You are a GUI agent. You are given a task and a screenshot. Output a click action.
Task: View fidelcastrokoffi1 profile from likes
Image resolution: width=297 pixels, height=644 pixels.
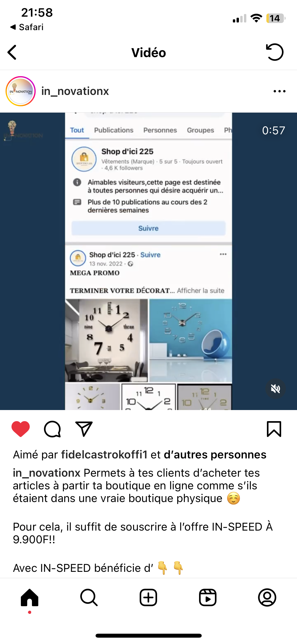click(x=104, y=455)
